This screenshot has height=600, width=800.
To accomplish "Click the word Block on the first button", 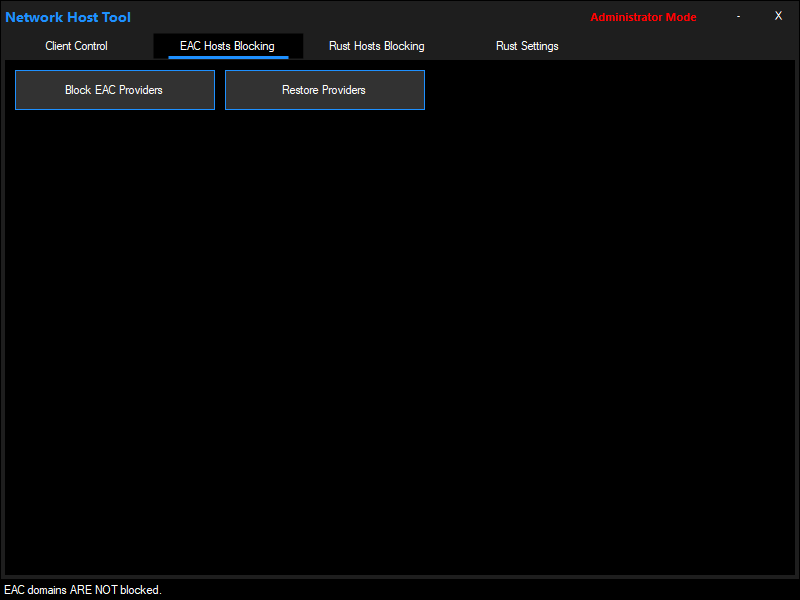I will pyautogui.click(x=78, y=90).
